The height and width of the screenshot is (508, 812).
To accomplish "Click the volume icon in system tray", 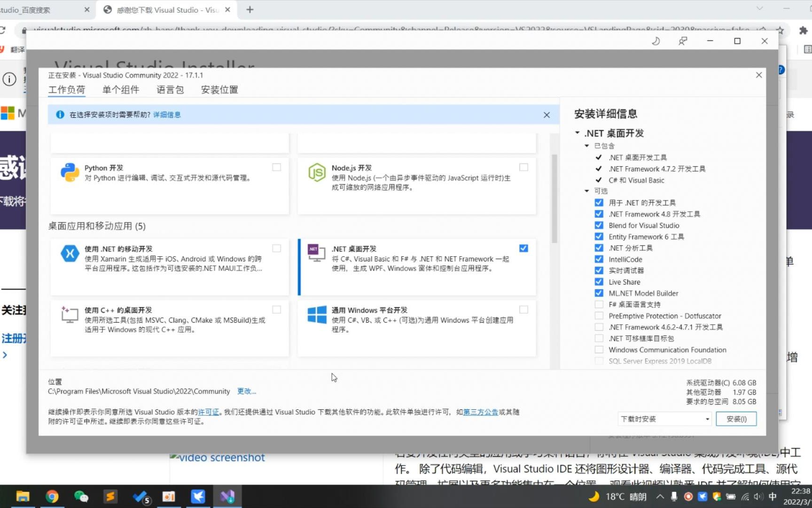I will pyautogui.click(x=758, y=497).
